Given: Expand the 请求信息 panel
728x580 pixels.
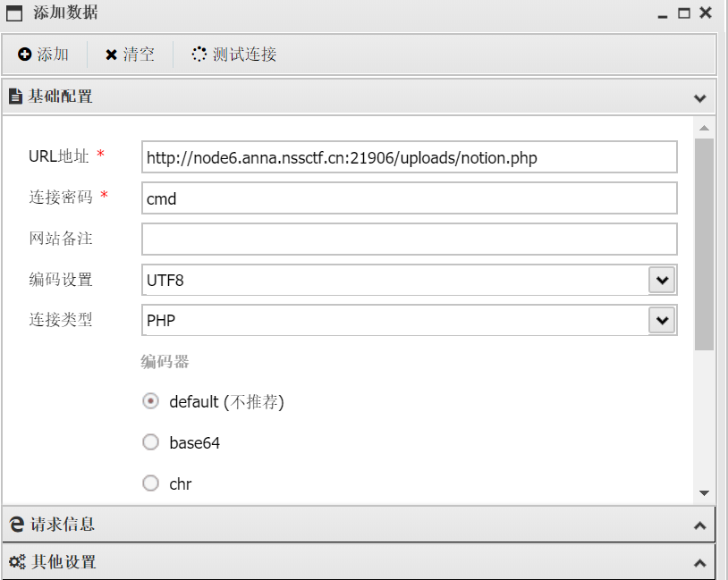Looking at the screenshot, I should point(699,525).
